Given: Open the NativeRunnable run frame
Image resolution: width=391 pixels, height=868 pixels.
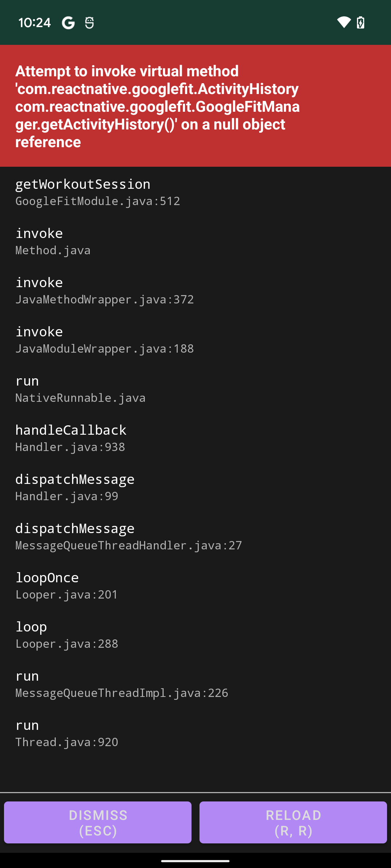Looking at the screenshot, I should pos(80,389).
